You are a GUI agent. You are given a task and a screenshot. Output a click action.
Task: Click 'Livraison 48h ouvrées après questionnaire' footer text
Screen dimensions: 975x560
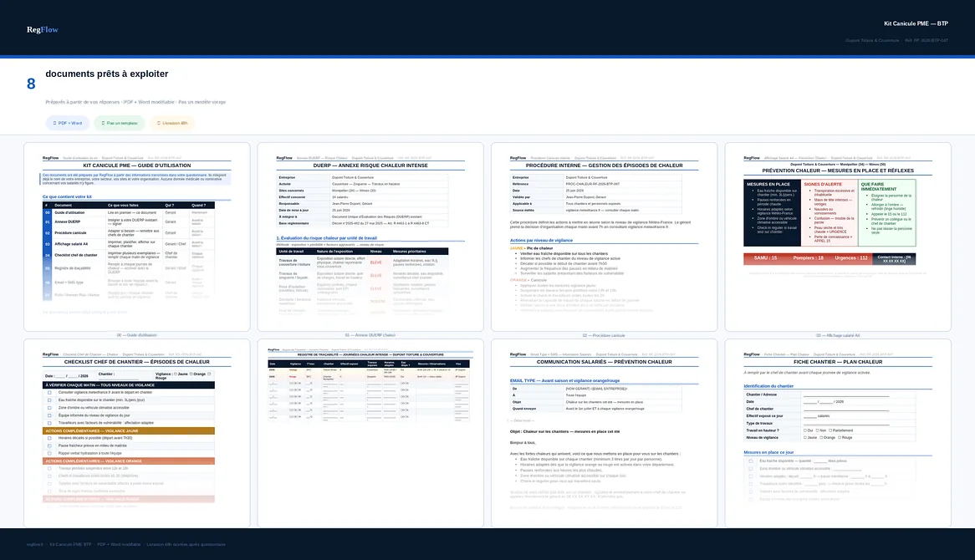pyautogui.click(x=186, y=544)
